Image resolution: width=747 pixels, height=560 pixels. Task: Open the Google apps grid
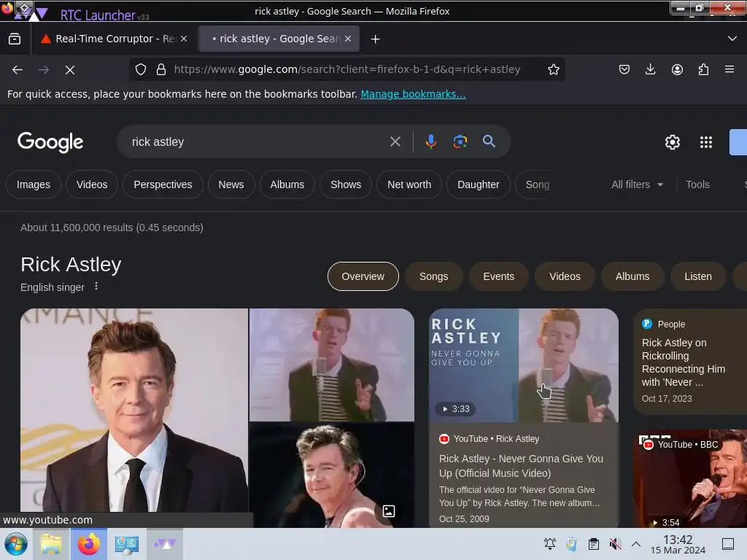(x=706, y=142)
